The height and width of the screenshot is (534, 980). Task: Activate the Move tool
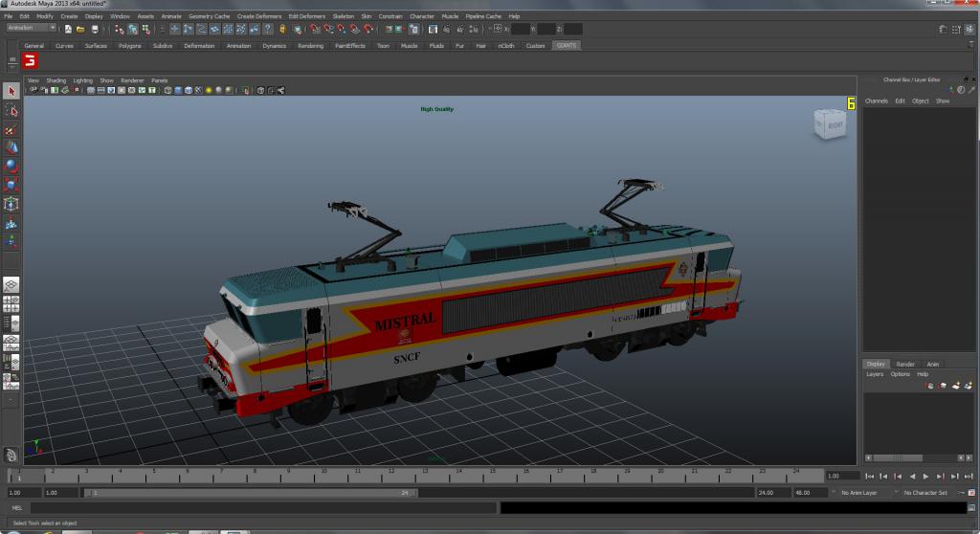[11, 147]
